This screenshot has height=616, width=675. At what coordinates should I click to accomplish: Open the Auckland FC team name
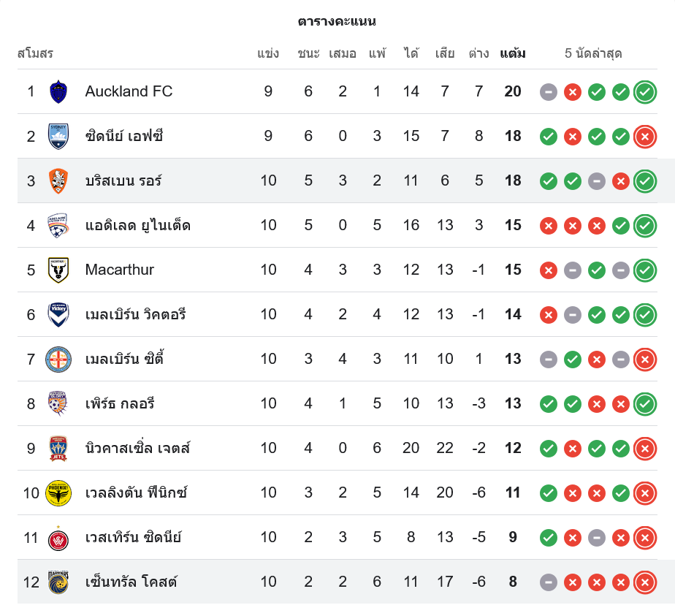pyautogui.click(x=129, y=91)
